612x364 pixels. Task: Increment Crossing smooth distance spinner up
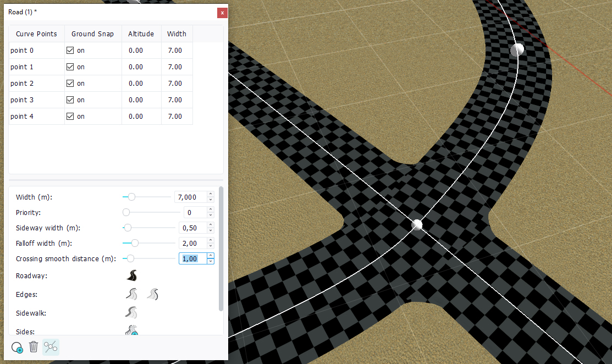(x=211, y=256)
